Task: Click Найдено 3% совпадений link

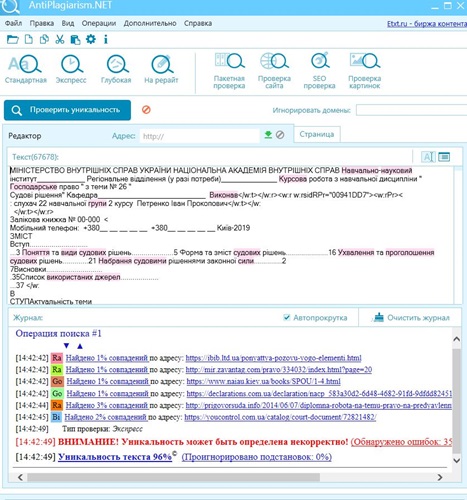Action: click(107, 405)
